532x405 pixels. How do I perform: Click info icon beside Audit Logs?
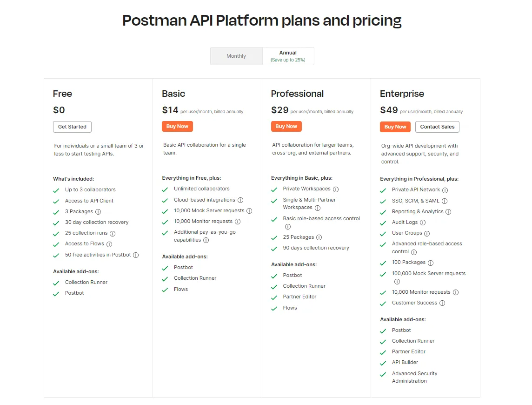click(x=423, y=223)
